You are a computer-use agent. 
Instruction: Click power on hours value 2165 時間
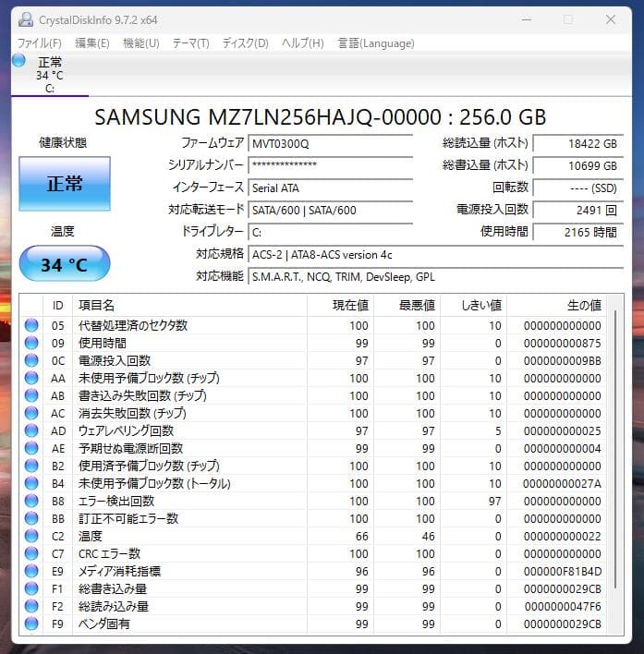point(578,232)
